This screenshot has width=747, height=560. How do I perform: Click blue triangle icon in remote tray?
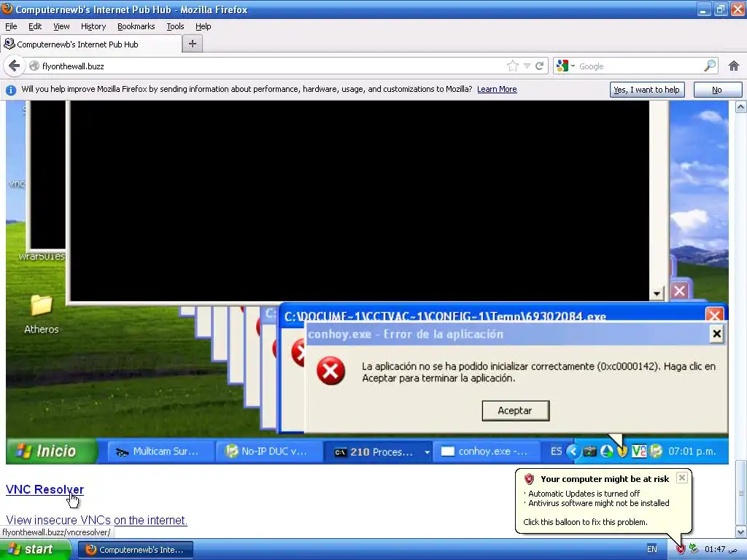click(x=606, y=451)
